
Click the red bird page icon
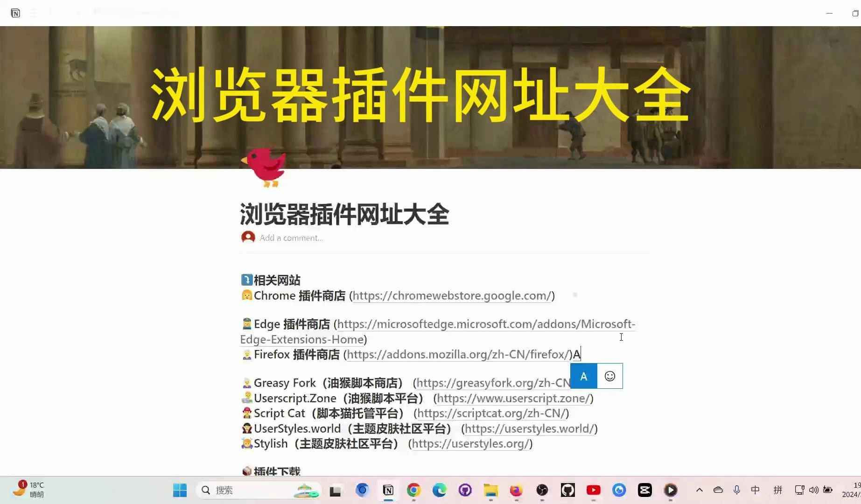click(x=264, y=168)
